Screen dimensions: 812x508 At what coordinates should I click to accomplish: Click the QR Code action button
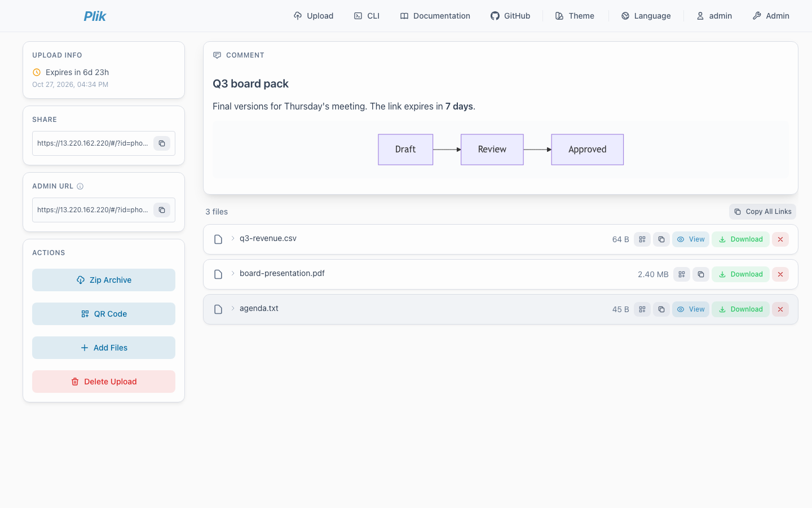[x=104, y=314]
